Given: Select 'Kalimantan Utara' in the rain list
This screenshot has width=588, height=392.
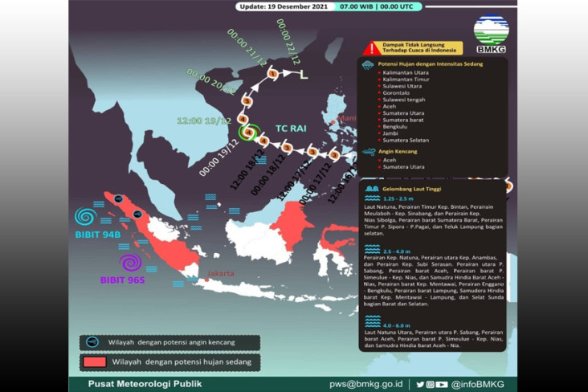Looking at the screenshot, I should pos(406,73).
